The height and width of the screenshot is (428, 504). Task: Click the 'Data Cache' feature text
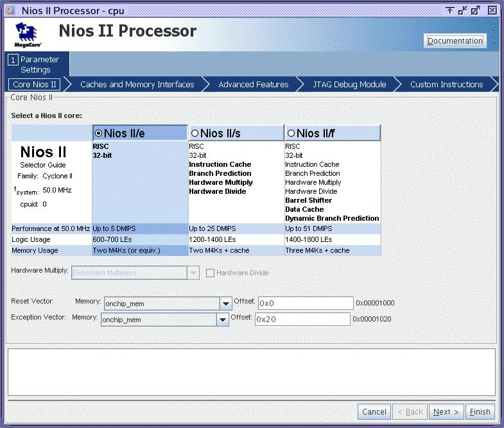point(304,209)
